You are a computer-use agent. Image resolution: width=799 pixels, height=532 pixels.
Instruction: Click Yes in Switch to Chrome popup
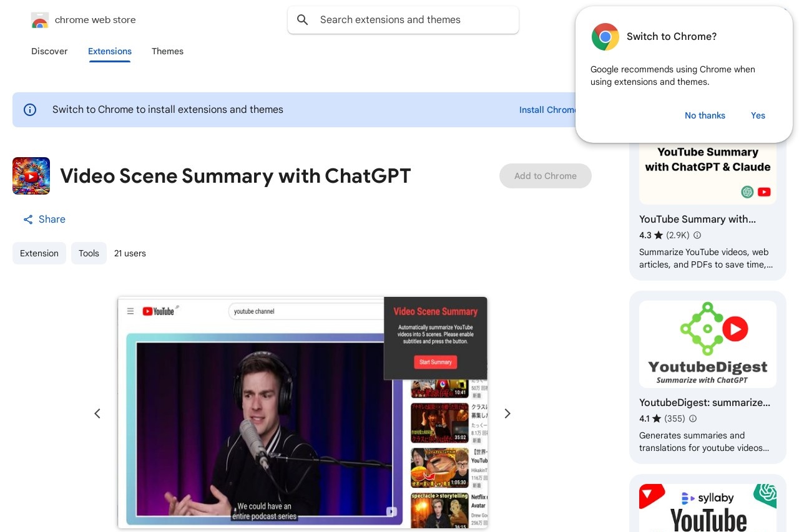tap(758, 115)
